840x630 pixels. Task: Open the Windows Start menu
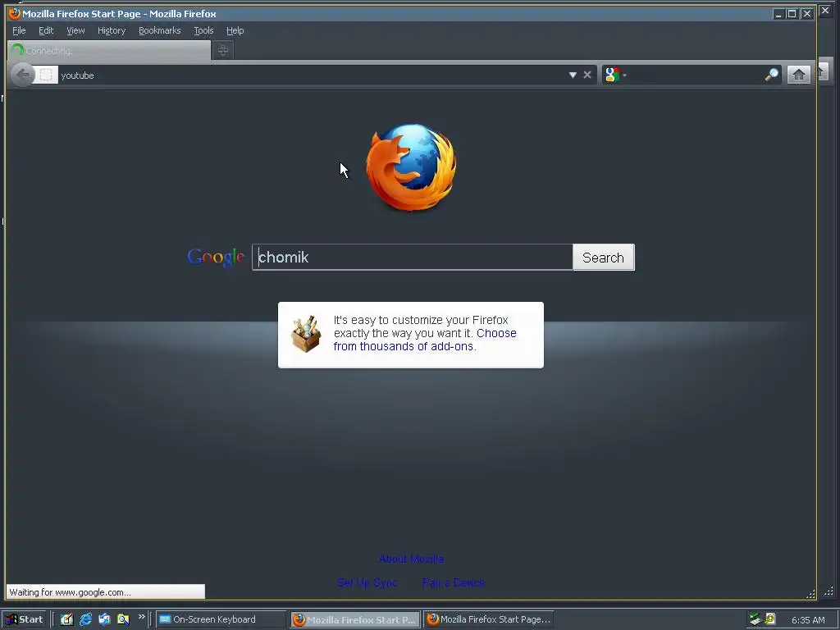pos(24,619)
